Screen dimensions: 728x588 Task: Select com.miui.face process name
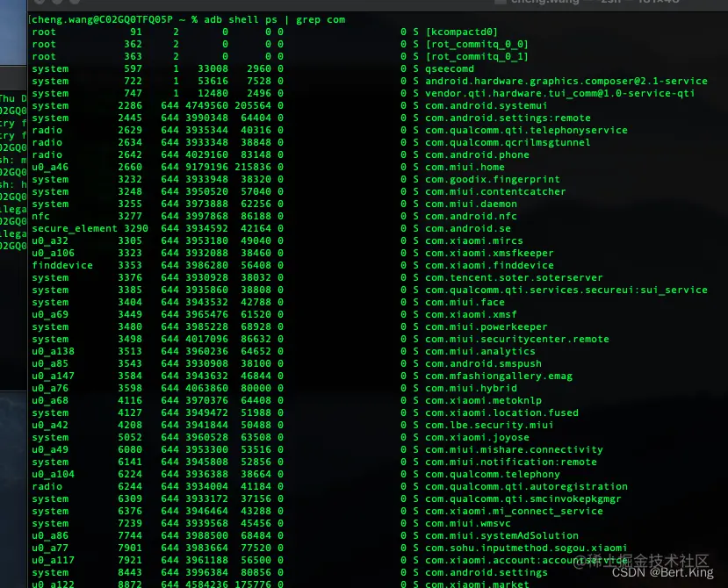[465, 303]
